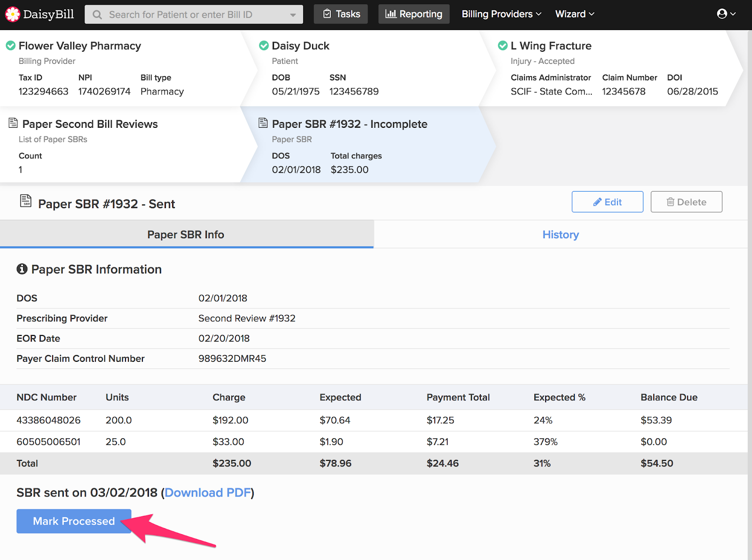The width and height of the screenshot is (752, 560).
Task: Open the Reporting page
Action: [414, 14]
